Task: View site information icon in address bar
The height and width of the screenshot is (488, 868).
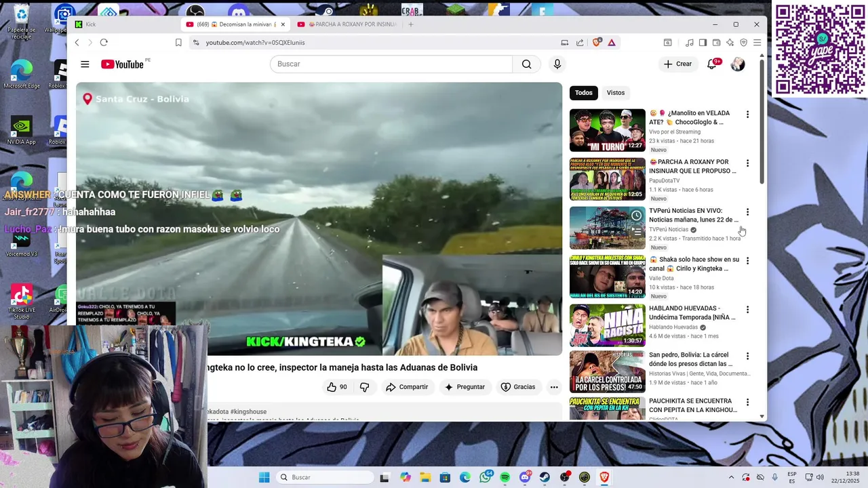Action: coord(195,43)
